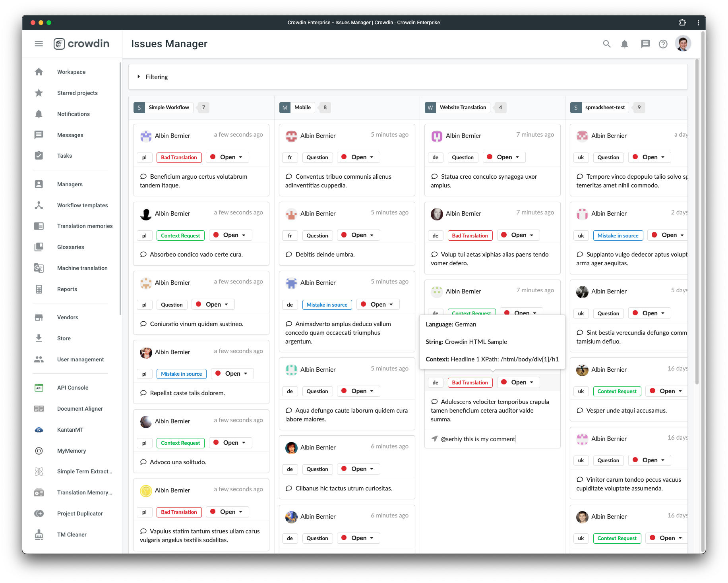Click the User management people icon
728x583 pixels.
pos(39,359)
